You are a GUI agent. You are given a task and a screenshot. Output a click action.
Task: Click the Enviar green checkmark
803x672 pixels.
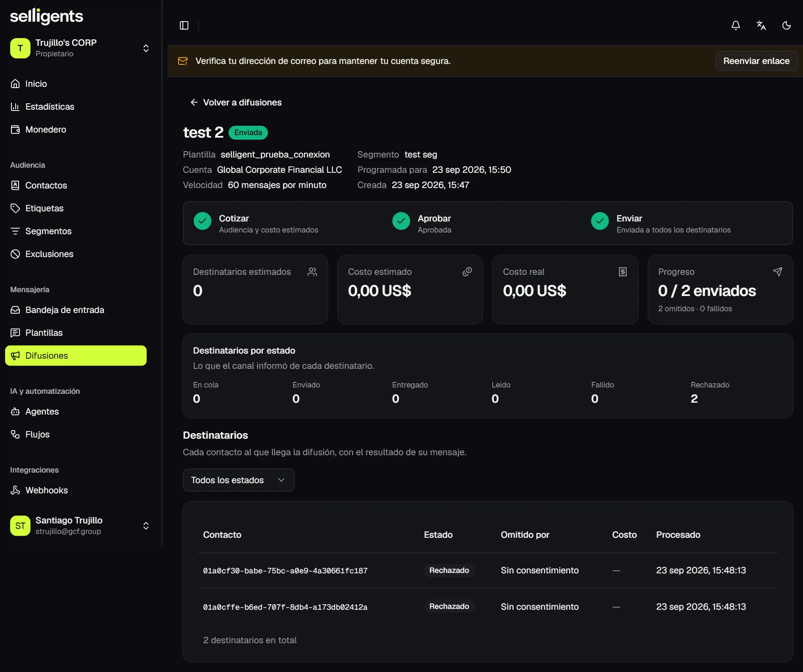click(600, 221)
